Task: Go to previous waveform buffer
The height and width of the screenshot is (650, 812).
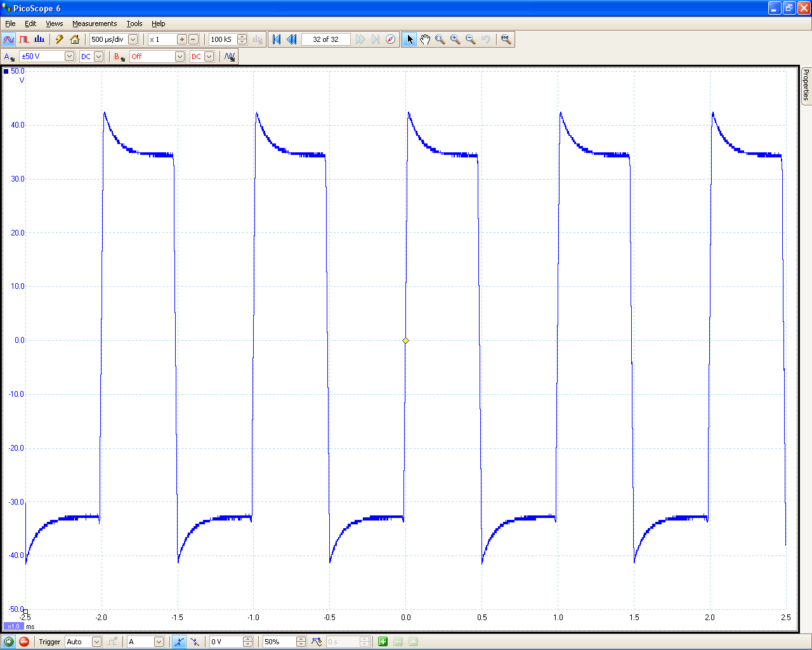Action: [292, 39]
